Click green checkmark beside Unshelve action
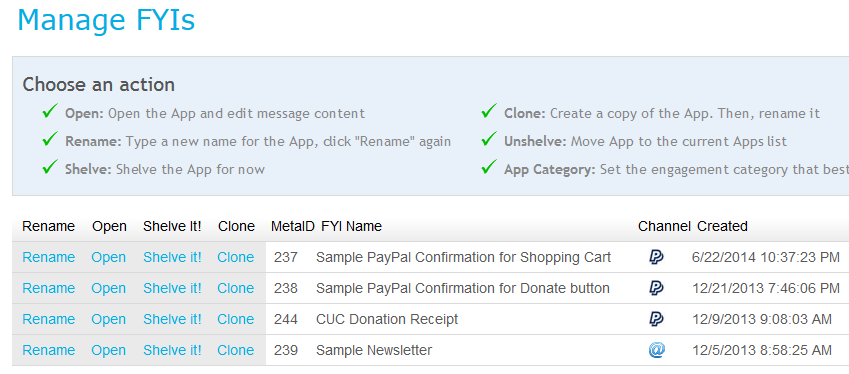Screen dimensions: 849x374 489,140
